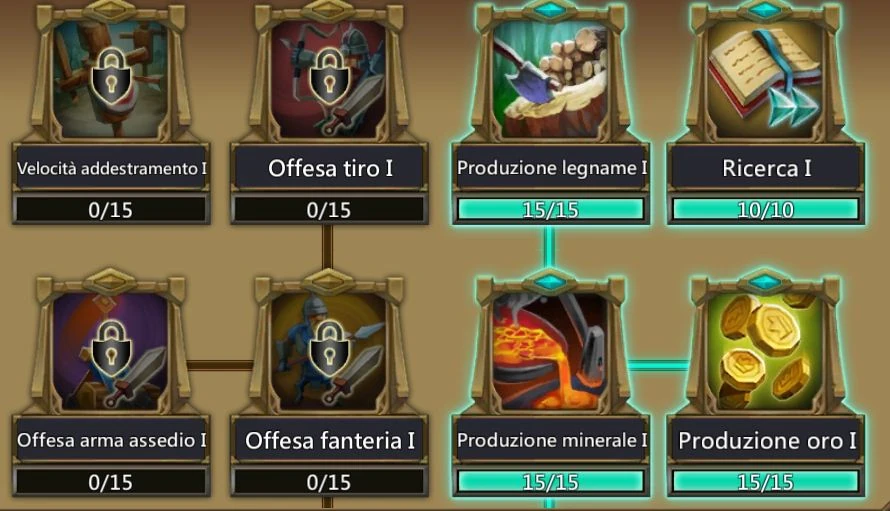Tap the Produzione legname I title
Viewport: 890px width, 511px height.
pos(551,168)
